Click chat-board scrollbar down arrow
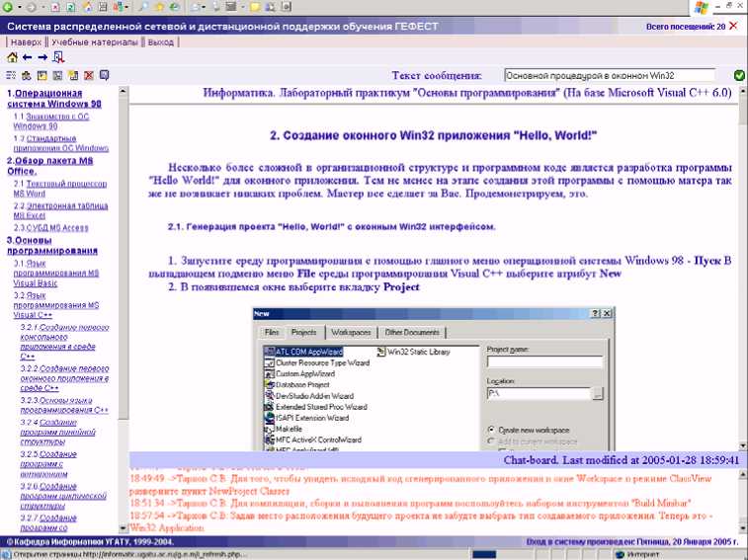 coord(743,528)
